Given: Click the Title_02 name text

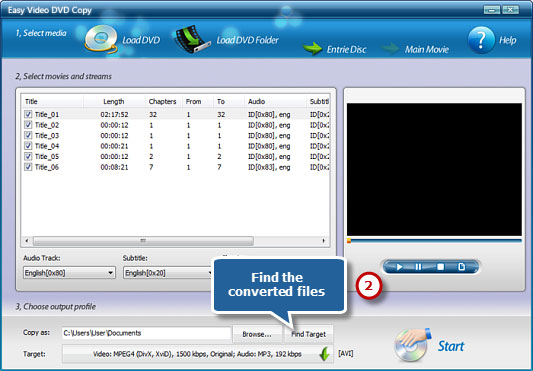Looking at the screenshot, I should (47, 125).
